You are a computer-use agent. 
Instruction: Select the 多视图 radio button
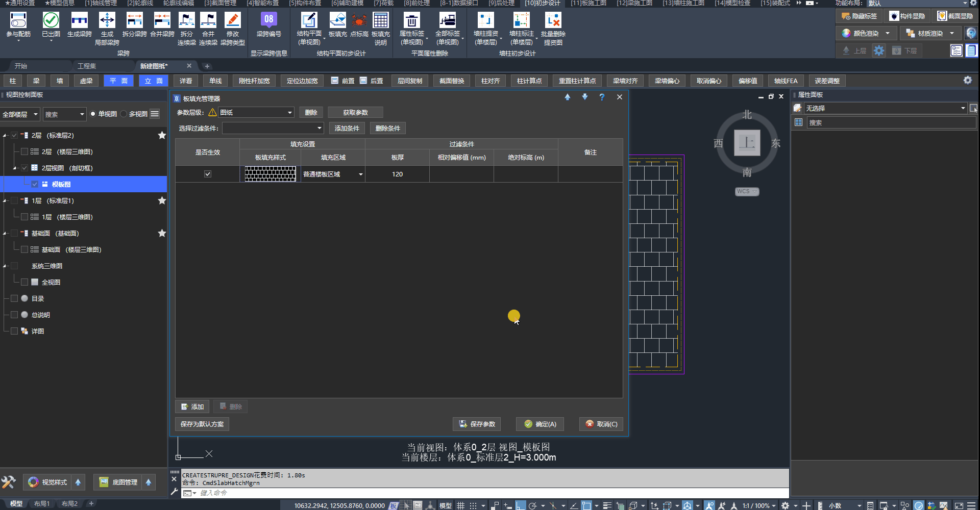[x=124, y=114]
